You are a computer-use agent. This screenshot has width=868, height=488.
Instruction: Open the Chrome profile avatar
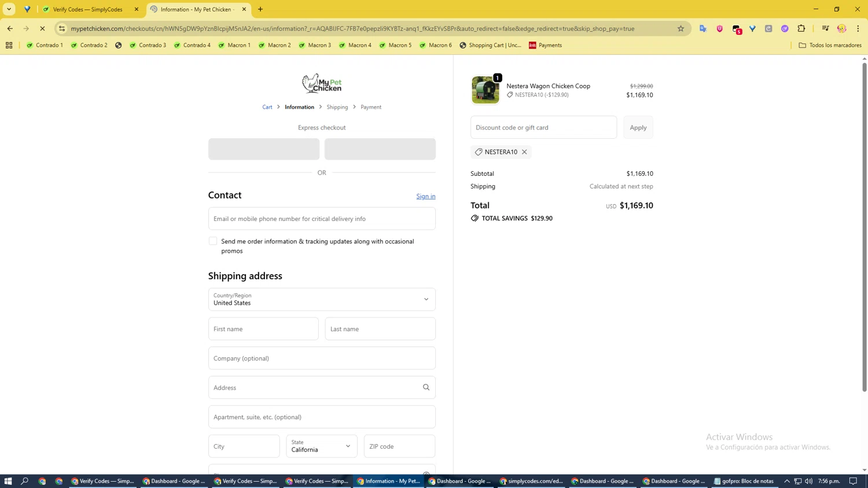click(841, 28)
